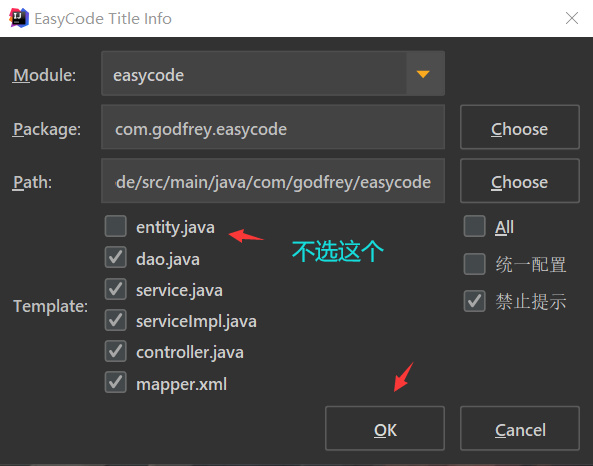This screenshot has width=593, height=466.
Task: Confirm with the OK button
Action: [385, 429]
